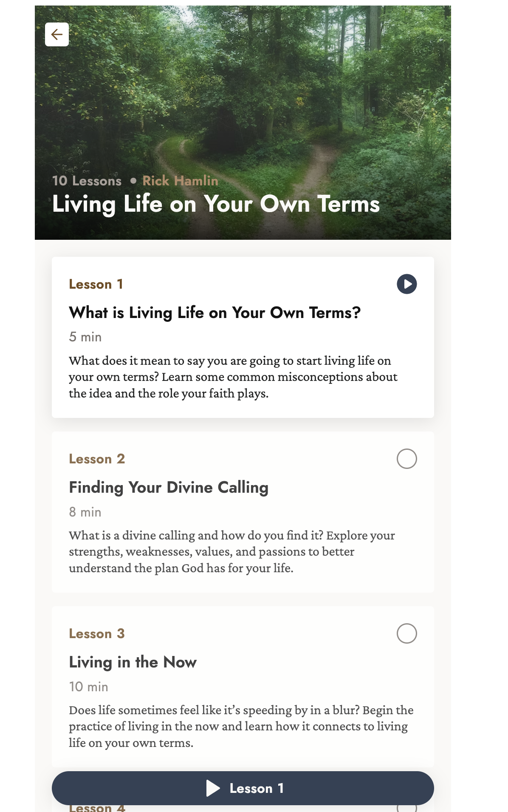Screen dimensions: 508x812
Task: Start the bottom Lesson 1 play button
Action: (243, 788)
